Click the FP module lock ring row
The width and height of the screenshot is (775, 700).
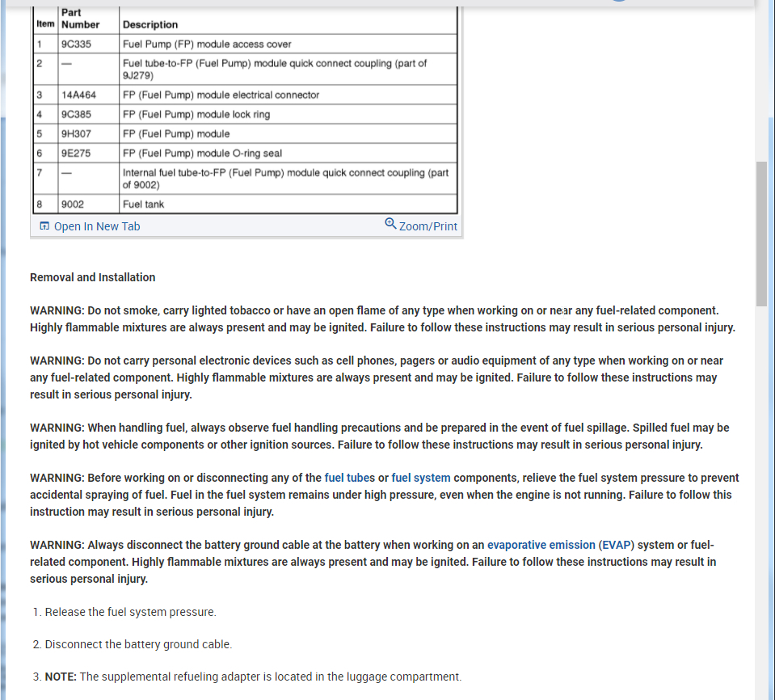[245, 114]
